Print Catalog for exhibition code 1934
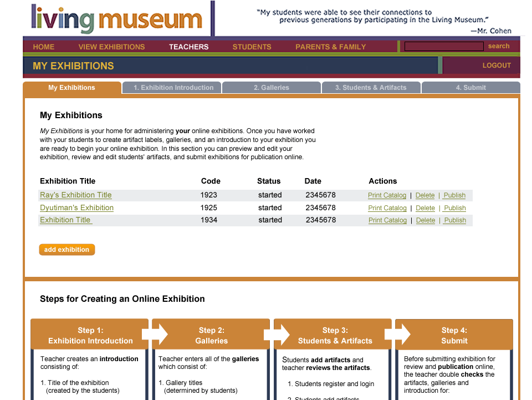This screenshot has height=400, width=532. pyautogui.click(x=387, y=220)
